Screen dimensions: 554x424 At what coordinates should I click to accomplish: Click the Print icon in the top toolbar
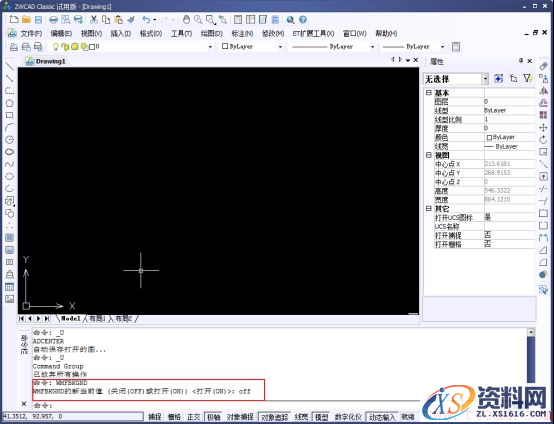[x=53, y=19]
